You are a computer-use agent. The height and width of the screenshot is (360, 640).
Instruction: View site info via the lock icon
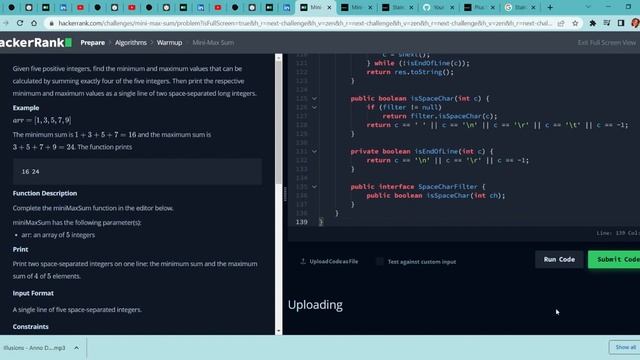click(51, 23)
